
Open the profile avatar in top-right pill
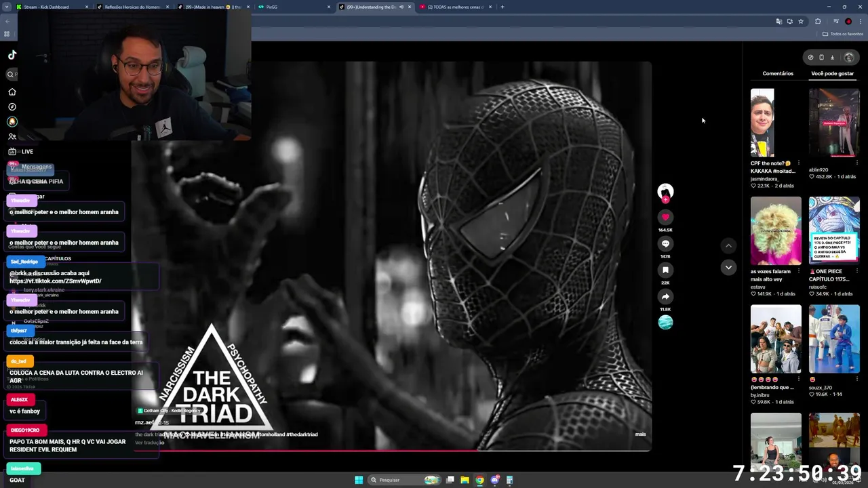[848, 58]
